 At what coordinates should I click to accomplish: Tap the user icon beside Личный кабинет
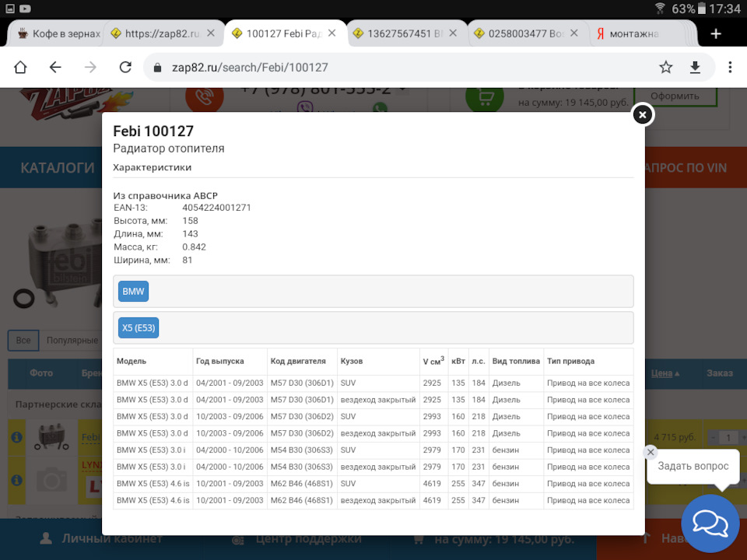pos(46,538)
